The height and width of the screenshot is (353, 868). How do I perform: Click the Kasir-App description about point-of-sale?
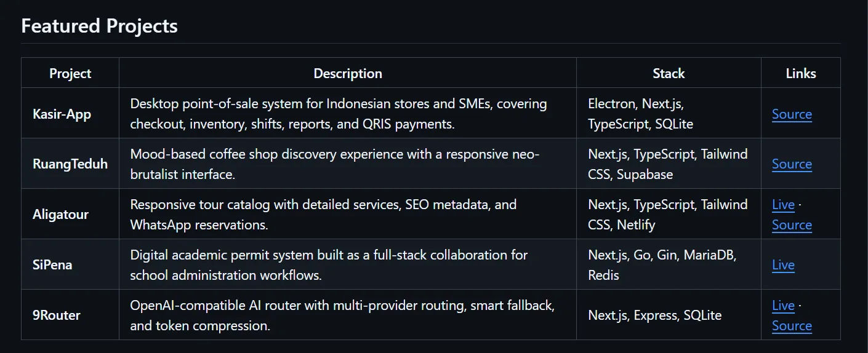(x=339, y=114)
